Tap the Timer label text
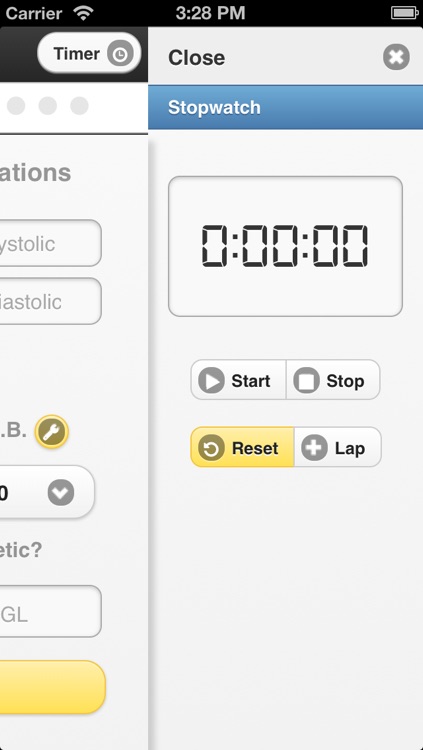Image resolution: width=423 pixels, height=750 pixels. coord(77,54)
